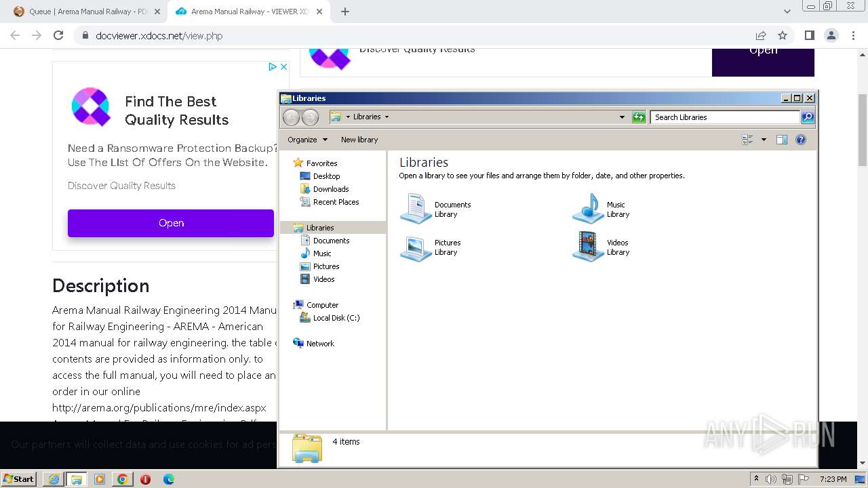This screenshot has height=488, width=868.
Task: Open Chrome tab search dropdown
Action: [x=787, y=12]
